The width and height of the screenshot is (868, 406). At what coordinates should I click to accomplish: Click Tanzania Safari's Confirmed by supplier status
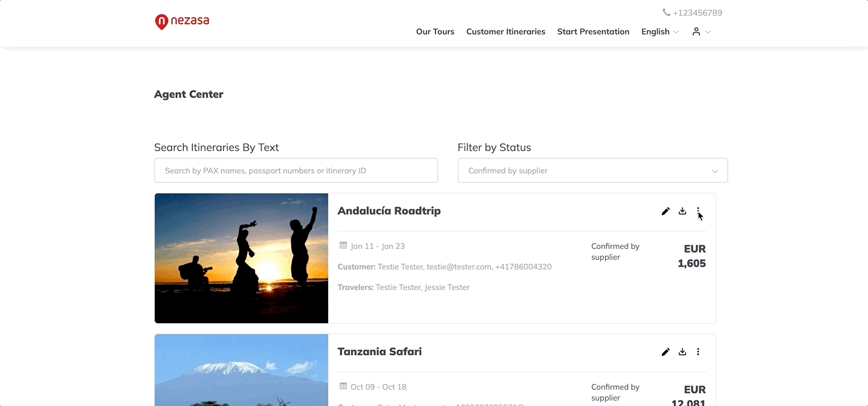(x=615, y=392)
